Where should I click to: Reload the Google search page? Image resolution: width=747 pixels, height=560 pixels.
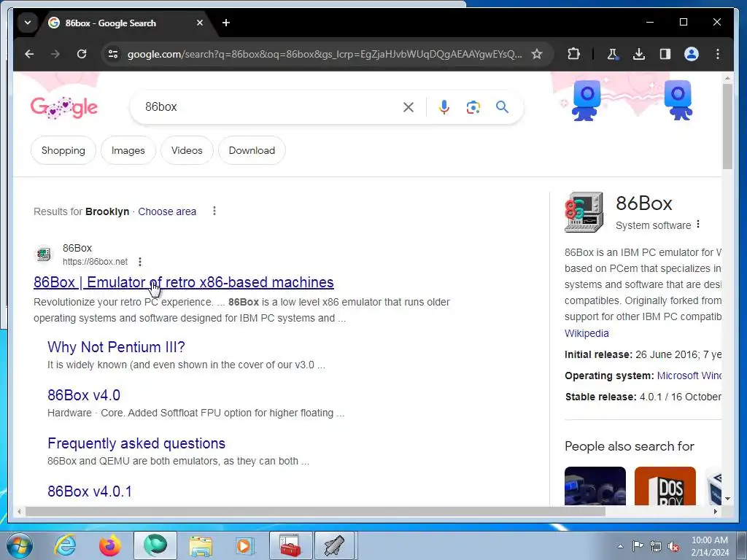(x=82, y=54)
